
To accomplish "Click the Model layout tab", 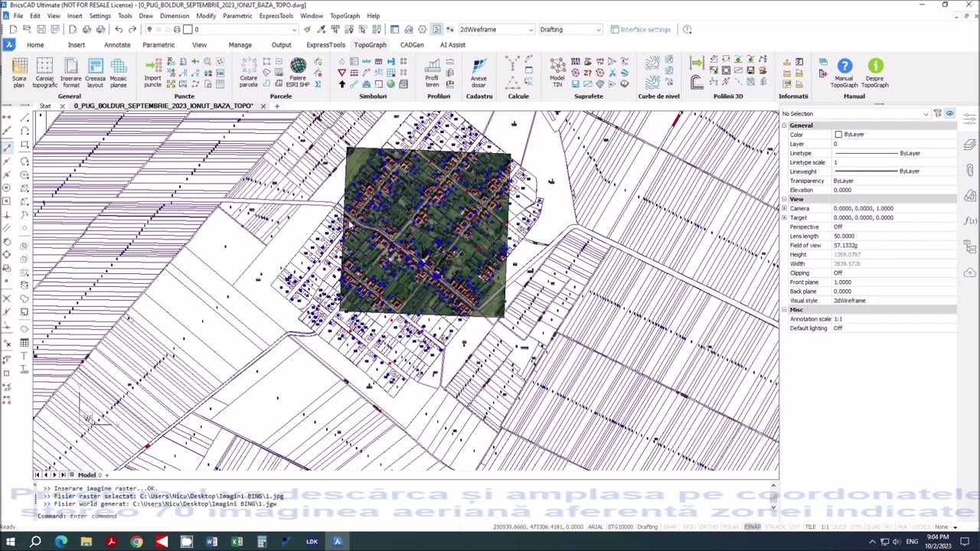I will point(87,475).
